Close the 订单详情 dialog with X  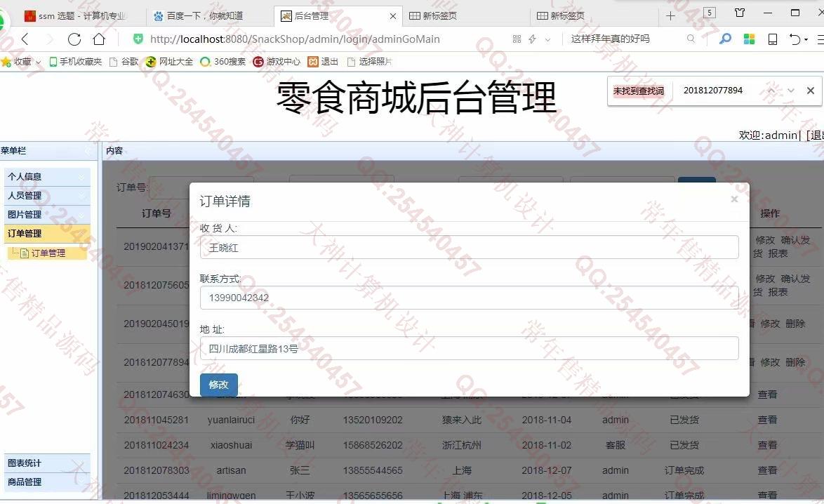734,199
